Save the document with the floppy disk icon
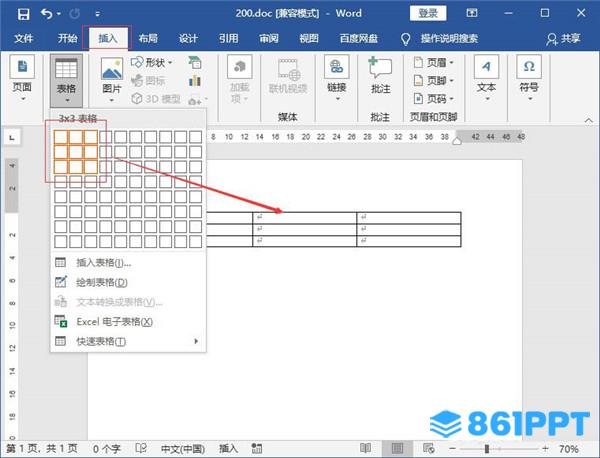This screenshot has width=600, height=458. (23, 14)
